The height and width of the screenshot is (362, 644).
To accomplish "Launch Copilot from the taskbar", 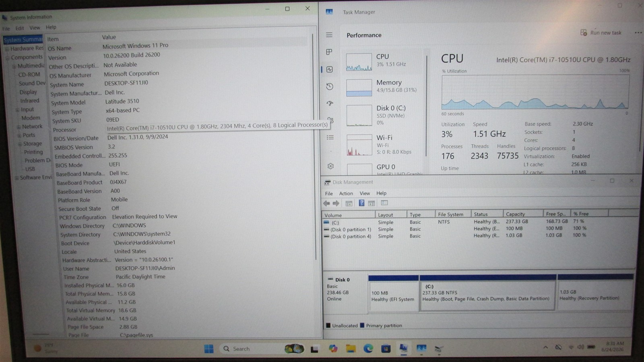I will click(x=333, y=349).
